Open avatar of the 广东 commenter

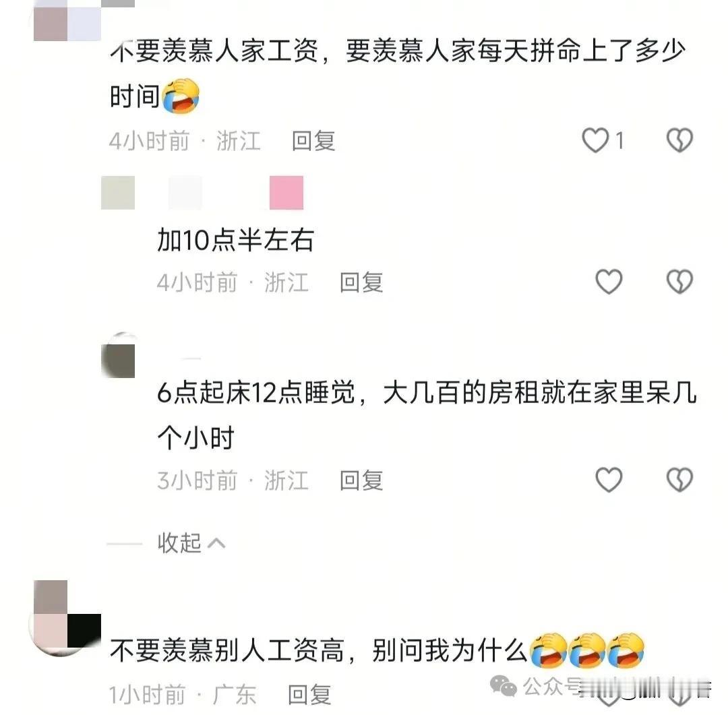click(67, 617)
